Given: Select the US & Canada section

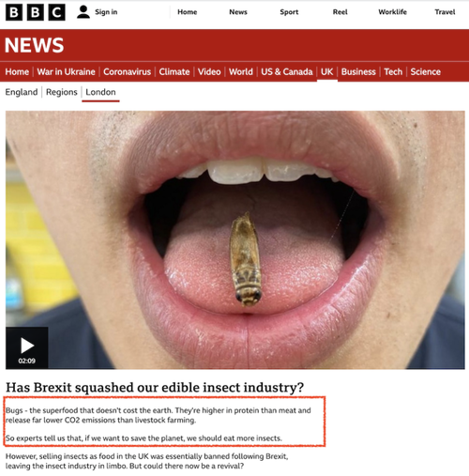Looking at the screenshot, I should (287, 72).
